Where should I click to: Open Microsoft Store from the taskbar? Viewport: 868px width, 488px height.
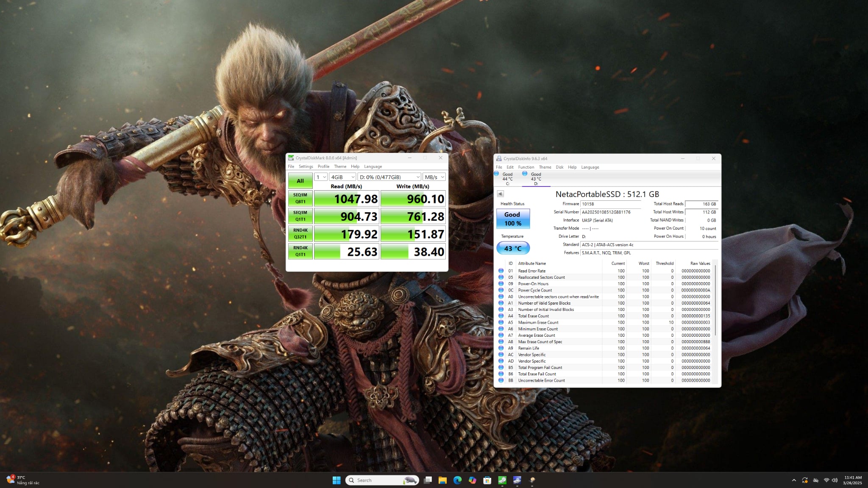(487, 480)
